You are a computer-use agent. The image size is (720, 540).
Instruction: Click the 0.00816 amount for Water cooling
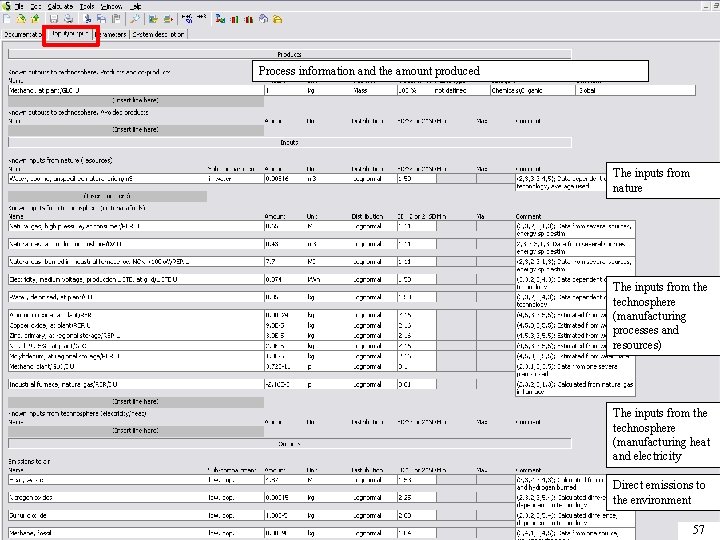pos(285,179)
